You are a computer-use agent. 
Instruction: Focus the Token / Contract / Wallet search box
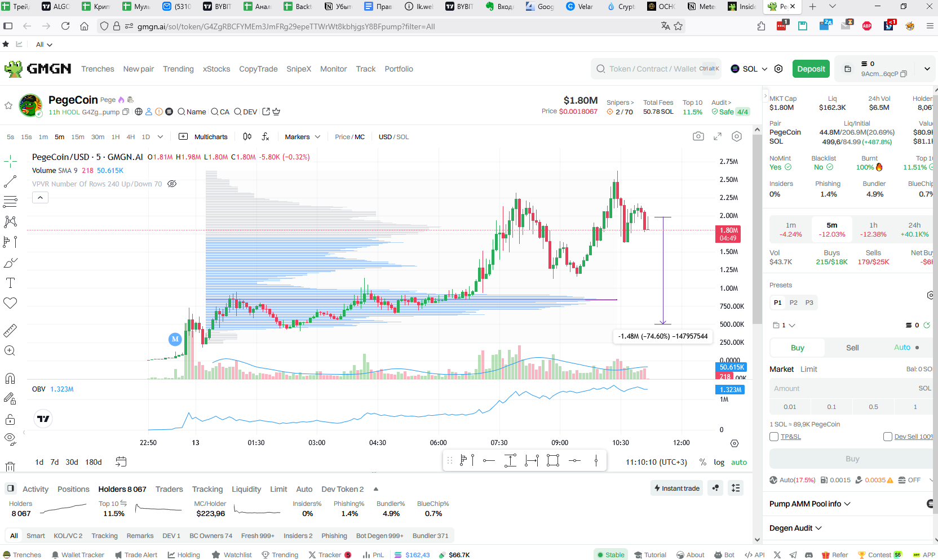click(656, 69)
